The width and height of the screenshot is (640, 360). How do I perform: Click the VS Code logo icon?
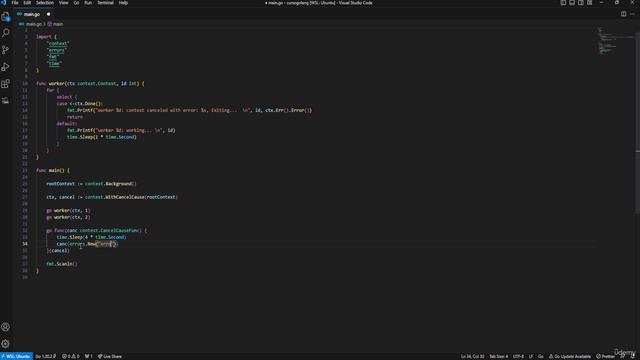(x=4, y=2)
